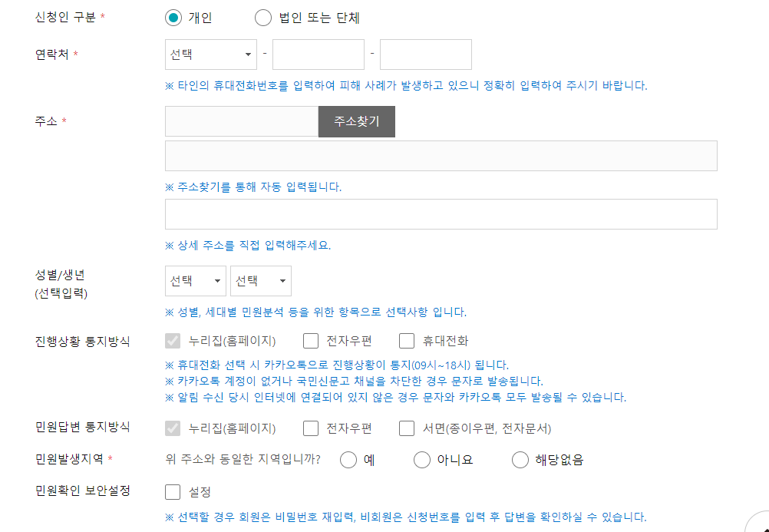Click the middle phone number field
The image size is (769, 532).
318,54
